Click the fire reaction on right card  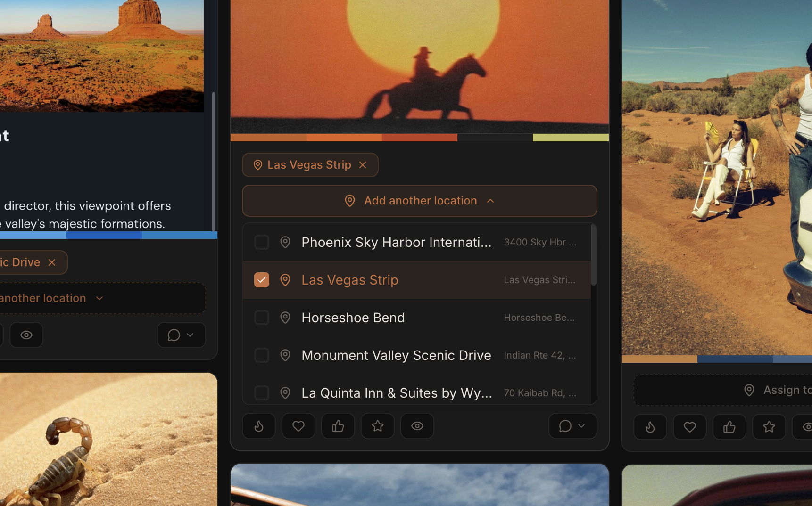tap(650, 427)
